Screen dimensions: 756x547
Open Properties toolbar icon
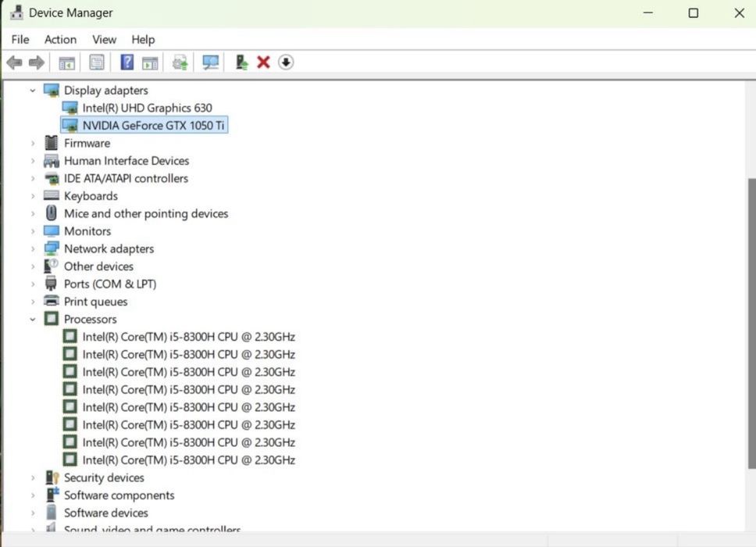pyautogui.click(x=96, y=63)
